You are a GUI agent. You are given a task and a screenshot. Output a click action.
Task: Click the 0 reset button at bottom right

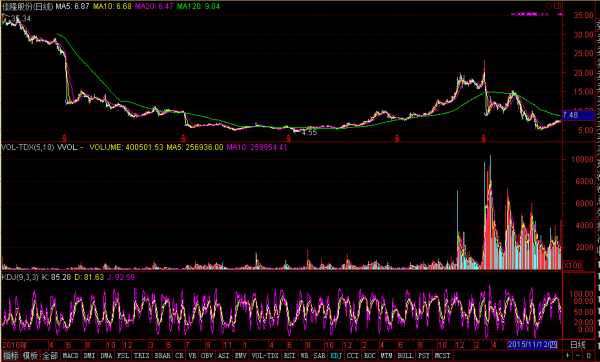(x=589, y=356)
